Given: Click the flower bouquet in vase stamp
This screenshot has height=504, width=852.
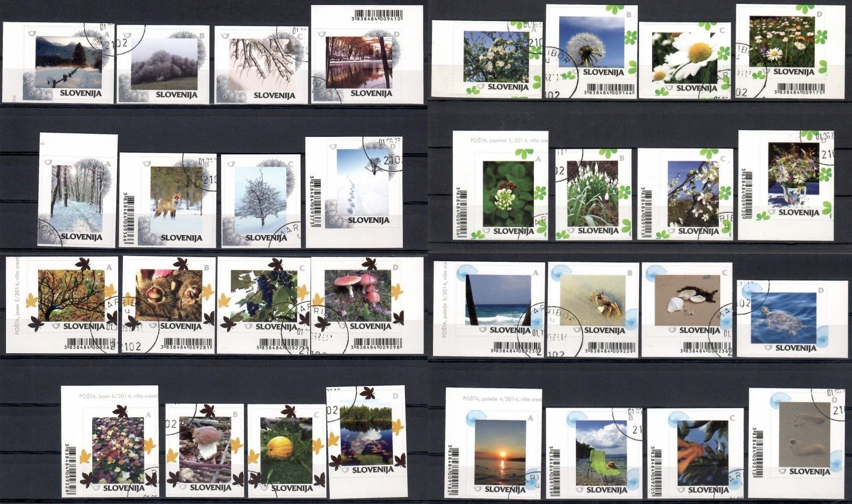Looking at the screenshot, I should (x=786, y=185).
